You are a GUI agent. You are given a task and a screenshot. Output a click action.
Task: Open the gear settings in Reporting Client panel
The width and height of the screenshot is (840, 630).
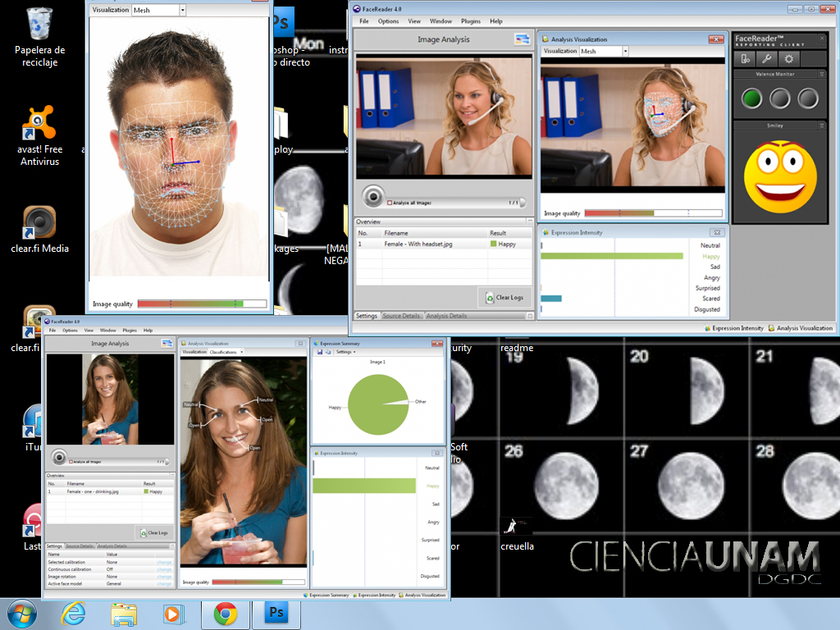pyautogui.click(x=788, y=58)
